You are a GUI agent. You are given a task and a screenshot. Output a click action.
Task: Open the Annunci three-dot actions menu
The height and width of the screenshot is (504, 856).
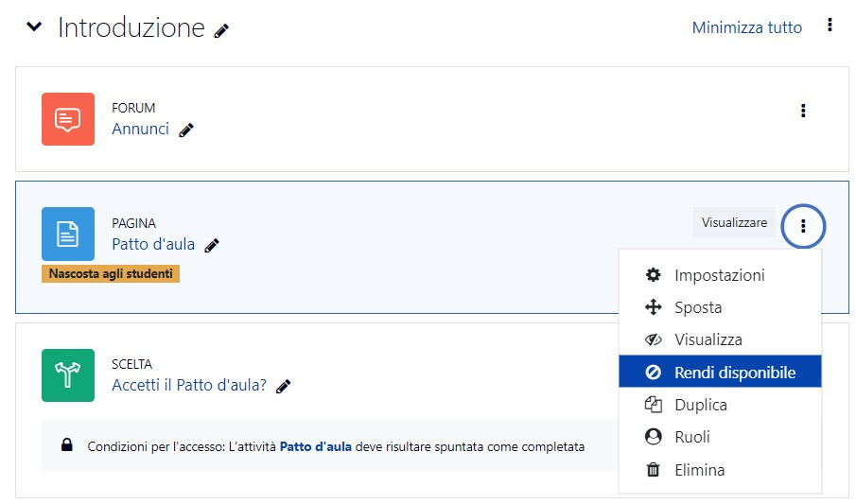click(802, 111)
